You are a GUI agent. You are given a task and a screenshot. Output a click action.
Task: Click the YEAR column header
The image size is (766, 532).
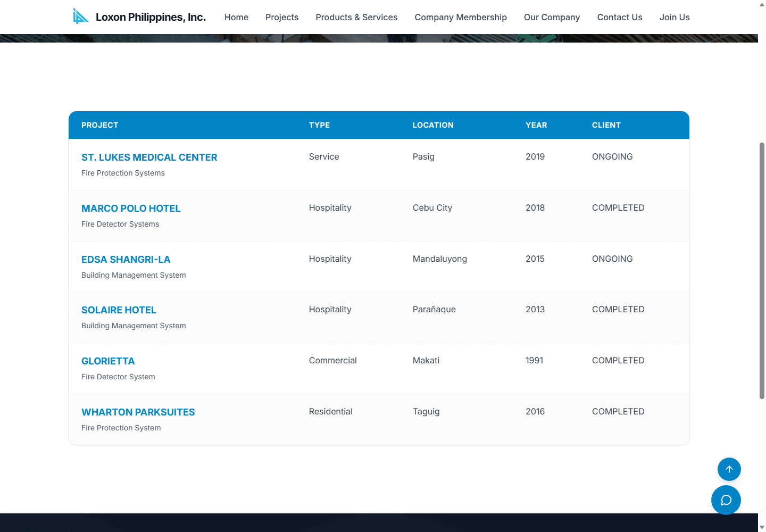coord(536,125)
